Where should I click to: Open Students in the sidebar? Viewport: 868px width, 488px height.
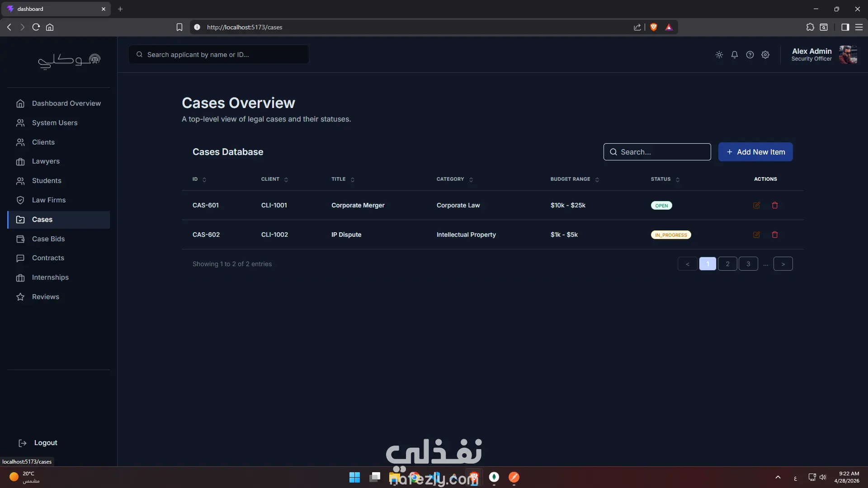[59, 181]
